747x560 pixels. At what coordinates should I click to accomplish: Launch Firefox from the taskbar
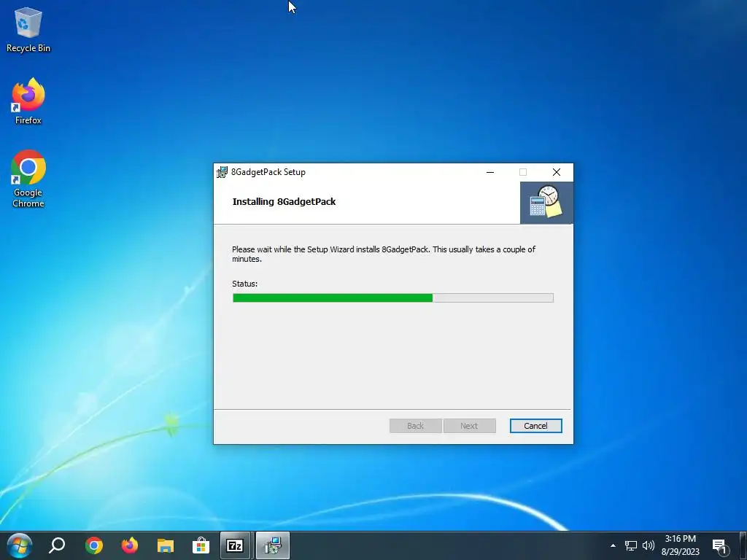(130, 545)
